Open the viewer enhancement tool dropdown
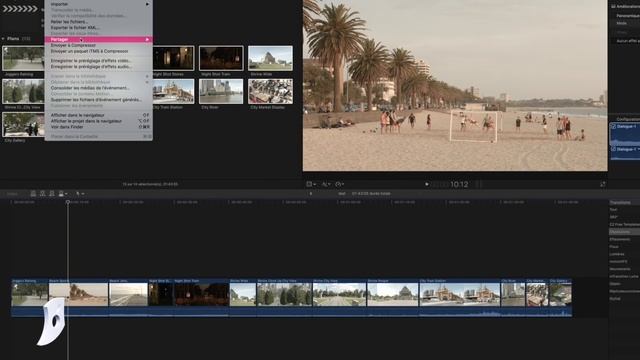Image resolution: width=640 pixels, height=360 pixels. (326, 184)
